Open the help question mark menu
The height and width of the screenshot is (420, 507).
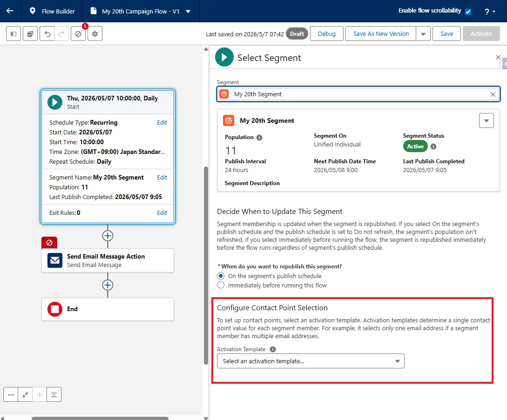489,12
